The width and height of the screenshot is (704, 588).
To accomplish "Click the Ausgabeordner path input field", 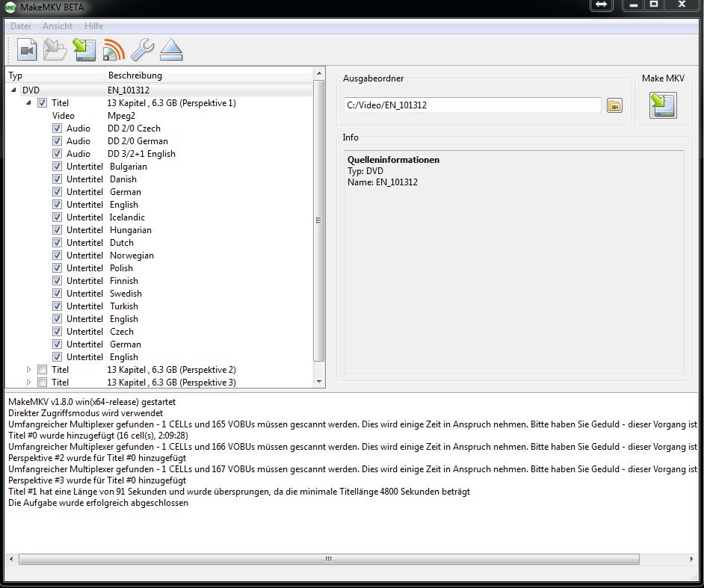I will pyautogui.click(x=472, y=105).
